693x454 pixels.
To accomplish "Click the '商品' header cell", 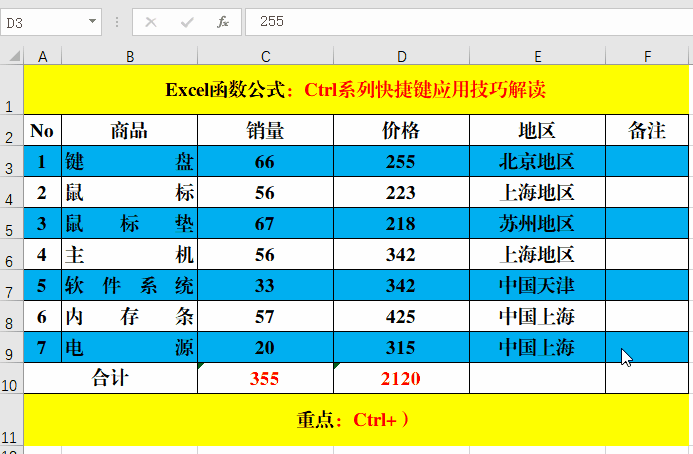I will pyautogui.click(x=129, y=130).
